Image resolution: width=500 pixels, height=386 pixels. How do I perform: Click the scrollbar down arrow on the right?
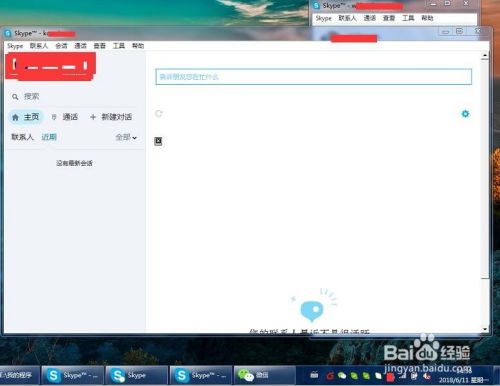(485, 329)
